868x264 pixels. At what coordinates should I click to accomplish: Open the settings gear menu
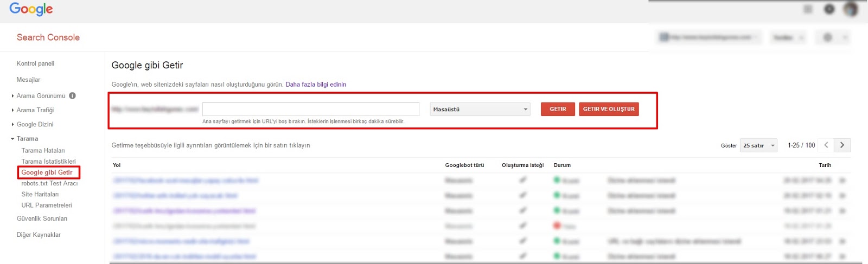(834, 37)
